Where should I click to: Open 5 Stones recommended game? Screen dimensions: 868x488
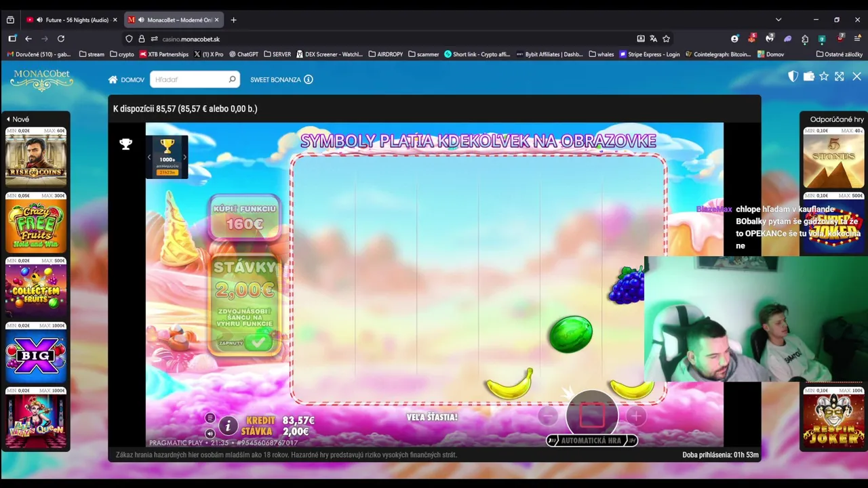pyautogui.click(x=833, y=161)
